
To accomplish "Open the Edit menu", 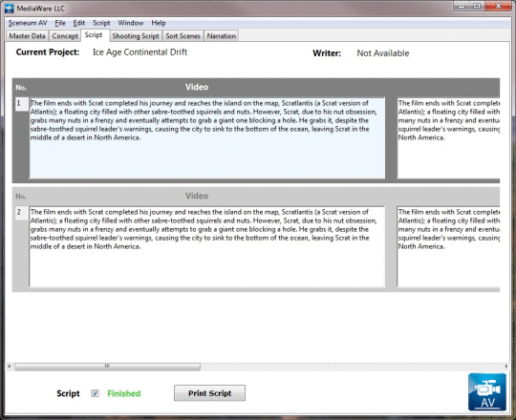I will tap(79, 23).
